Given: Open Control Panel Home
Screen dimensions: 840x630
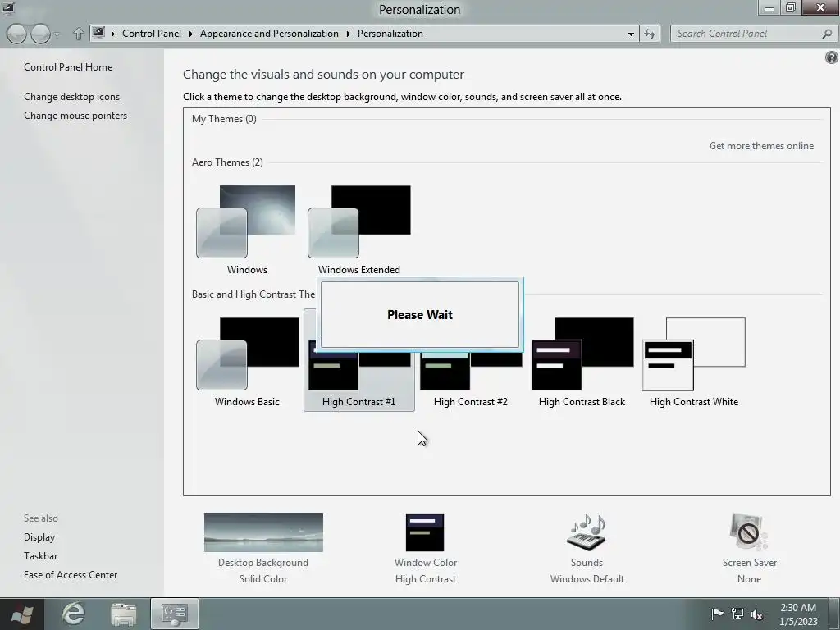Looking at the screenshot, I should tap(68, 67).
